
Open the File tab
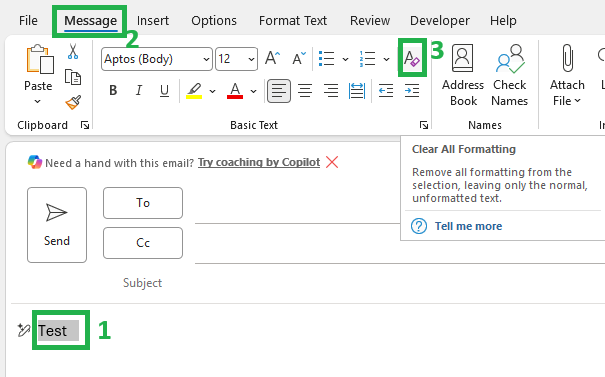pyautogui.click(x=28, y=20)
